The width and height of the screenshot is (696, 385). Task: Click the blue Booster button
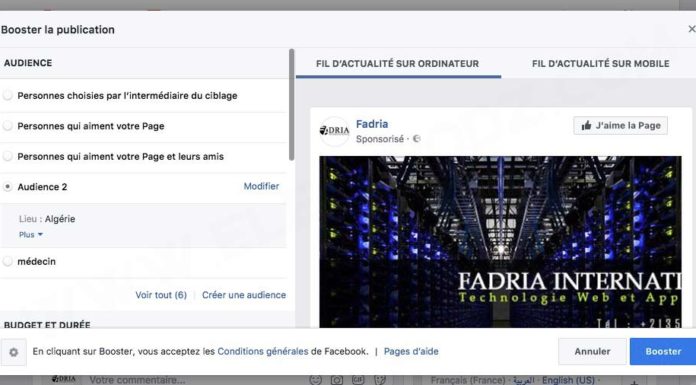(x=663, y=351)
